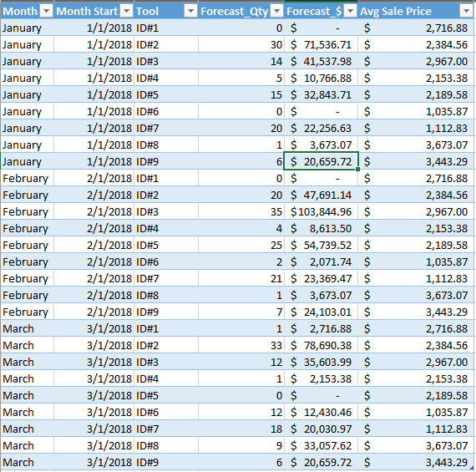
Task: Open the Month Start filter dropdown
Action: pyautogui.click(x=127, y=12)
